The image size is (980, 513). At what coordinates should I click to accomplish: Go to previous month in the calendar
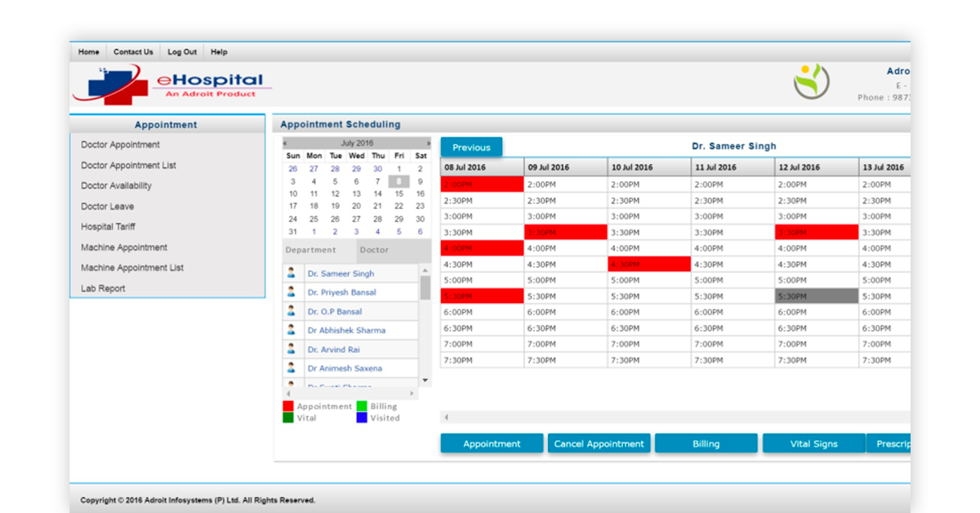point(285,143)
